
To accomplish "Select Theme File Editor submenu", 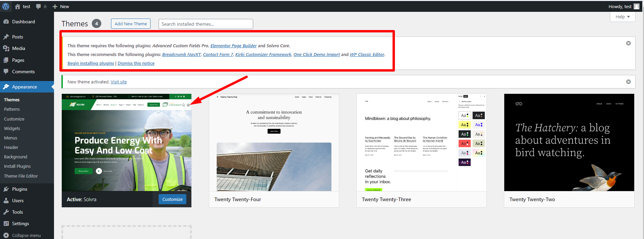I will [21, 176].
